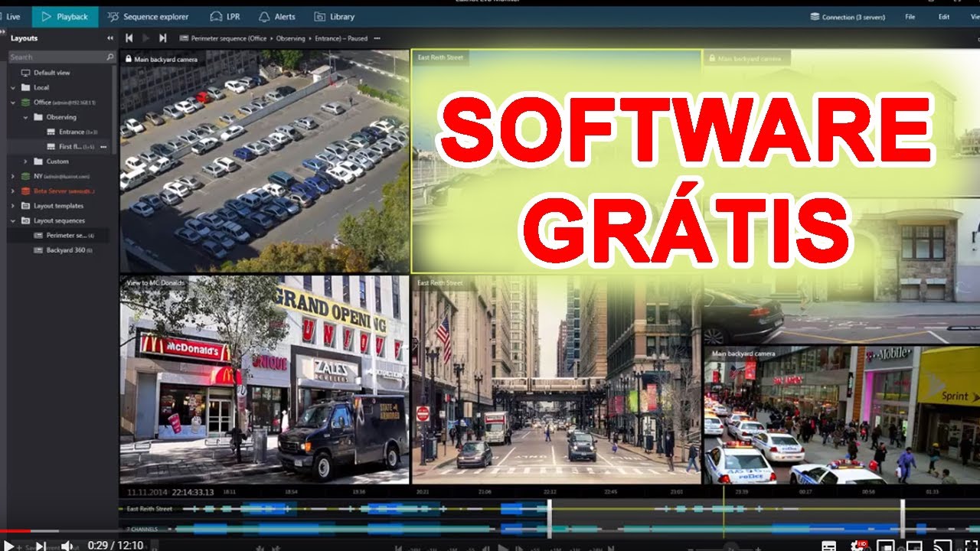Click the search magnifier icon
Viewport: 980px width, 551px height.
tap(110, 57)
